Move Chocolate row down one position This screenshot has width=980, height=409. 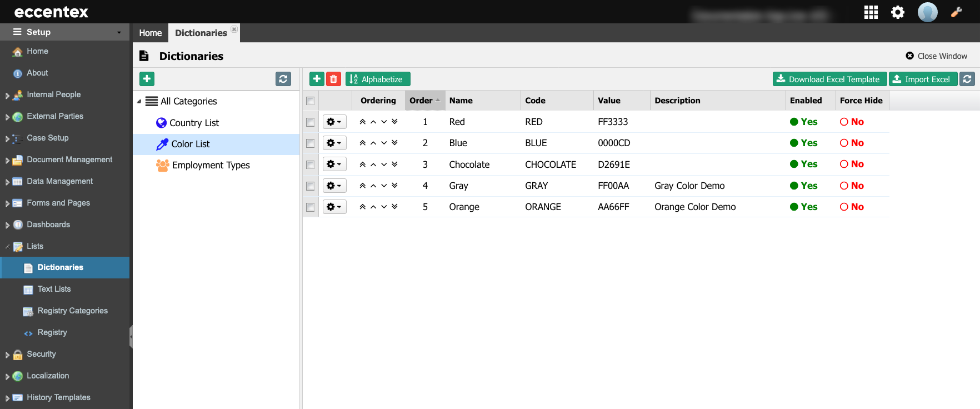pyautogui.click(x=384, y=164)
